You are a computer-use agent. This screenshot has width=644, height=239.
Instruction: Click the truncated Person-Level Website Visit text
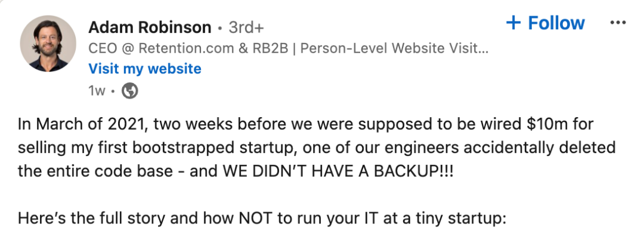(x=395, y=48)
